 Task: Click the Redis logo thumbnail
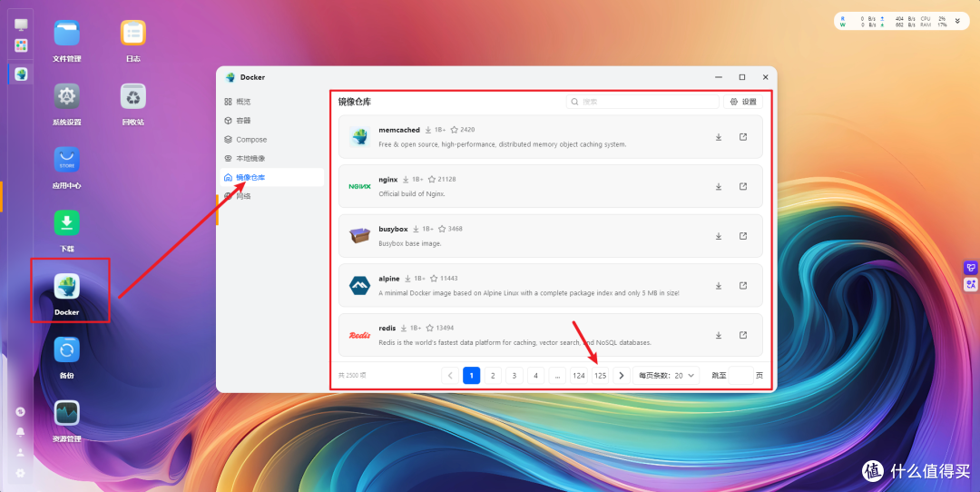click(360, 335)
